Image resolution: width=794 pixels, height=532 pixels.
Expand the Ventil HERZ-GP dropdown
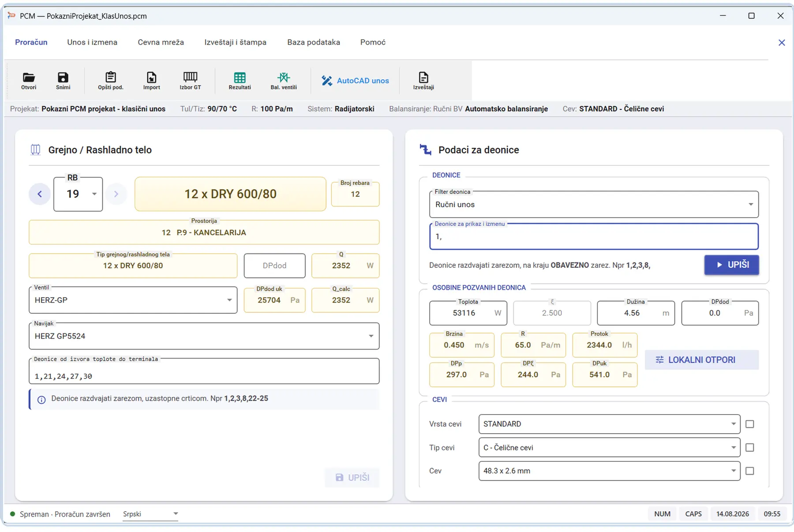point(133,300)
